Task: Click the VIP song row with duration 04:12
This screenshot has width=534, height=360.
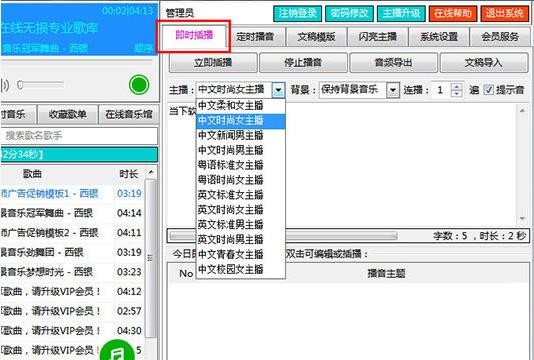Action: coord(72,292)
